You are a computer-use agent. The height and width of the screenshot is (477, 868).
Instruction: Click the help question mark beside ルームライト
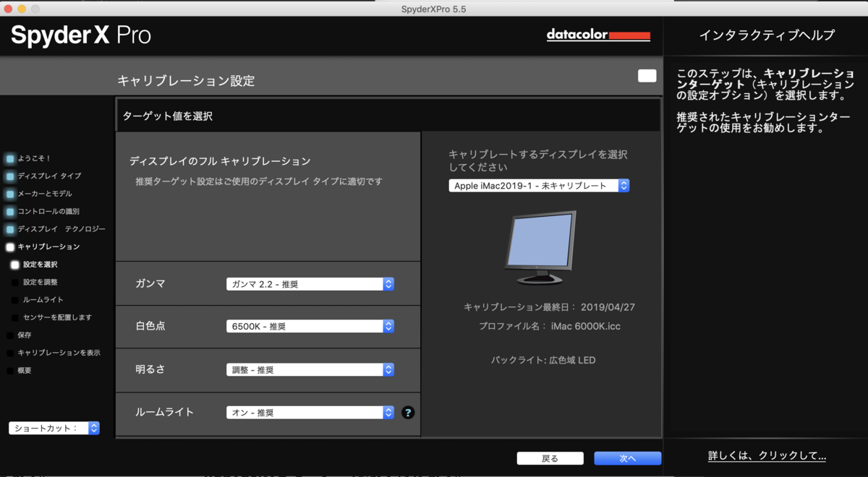pyautogui.click(x=408, y=413)
